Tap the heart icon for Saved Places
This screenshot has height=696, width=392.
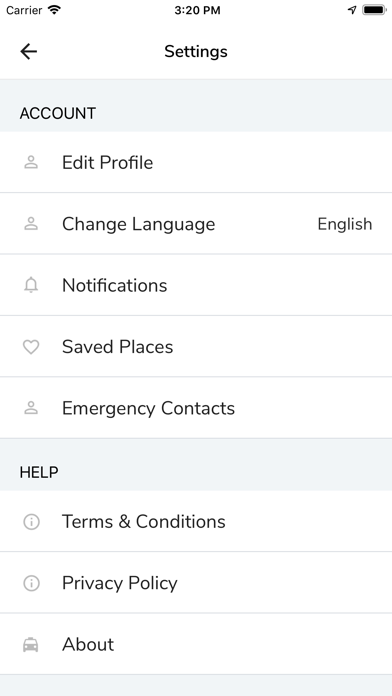click(x=31, y=347)
